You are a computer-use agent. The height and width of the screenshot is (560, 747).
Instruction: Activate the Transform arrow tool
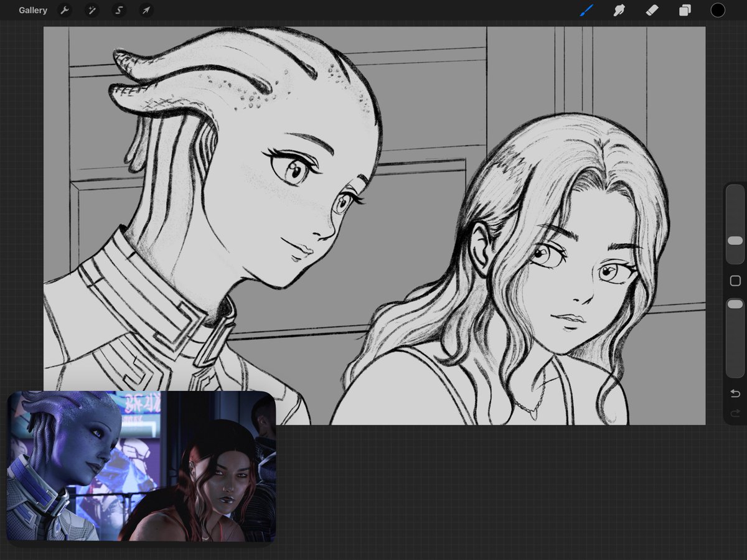pyautogui.click(x=146, y=11)
